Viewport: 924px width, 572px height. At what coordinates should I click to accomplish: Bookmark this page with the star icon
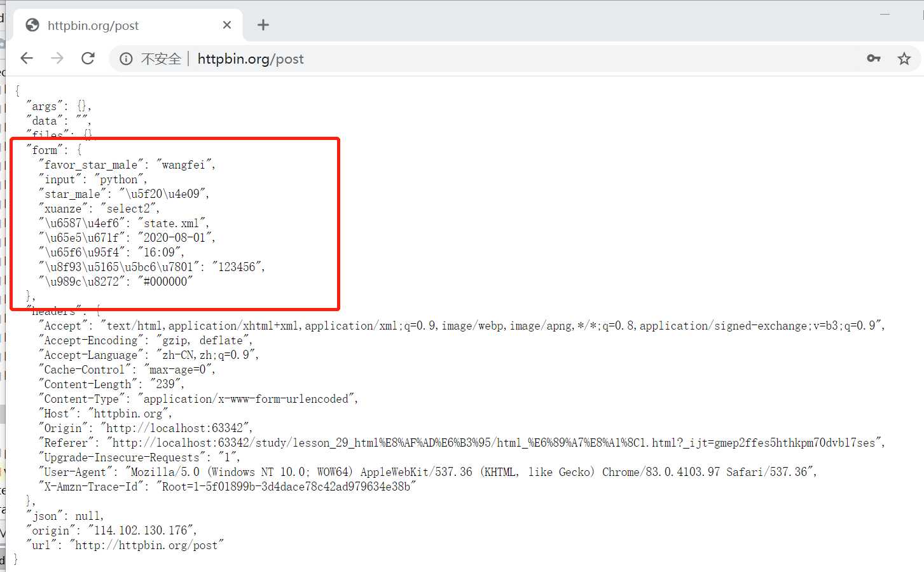904,59
